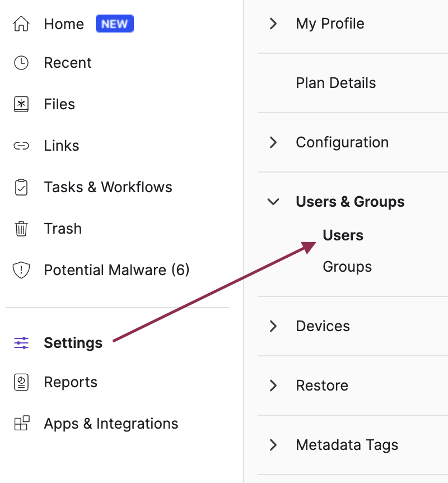Expand the Devices section

(273, 326)
